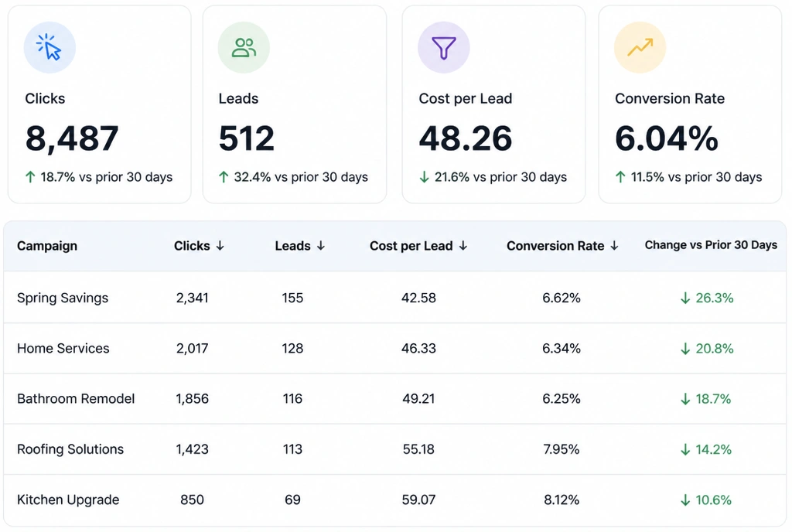Click the down arrow next to 18.7% in table
Viewport: 792px width, 532px height.
click(685, 399)
